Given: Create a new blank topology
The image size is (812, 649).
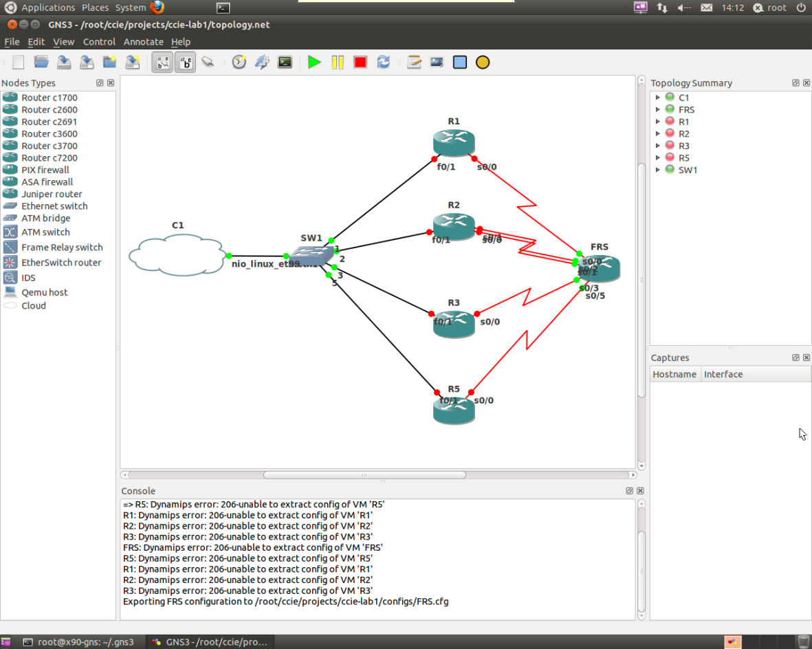Looking at the screenshot, I should tap(19, 62).
